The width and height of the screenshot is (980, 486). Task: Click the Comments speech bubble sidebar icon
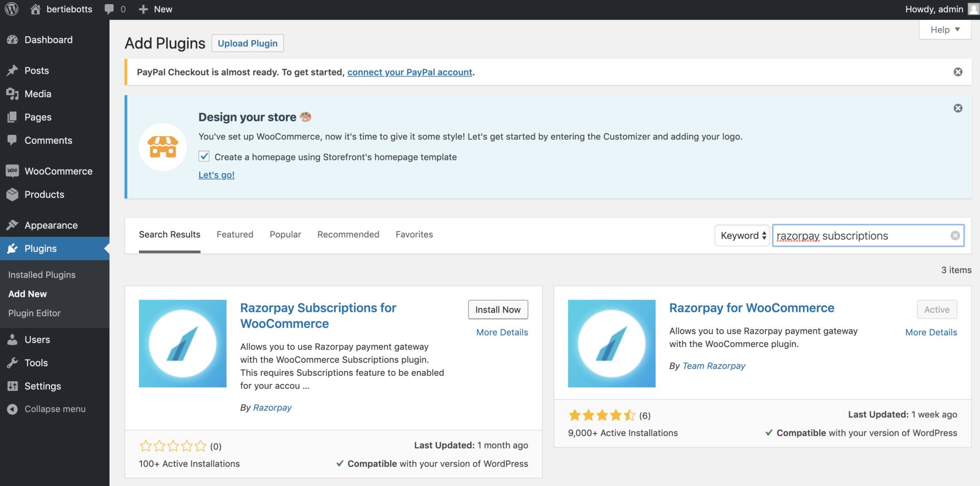12,140
